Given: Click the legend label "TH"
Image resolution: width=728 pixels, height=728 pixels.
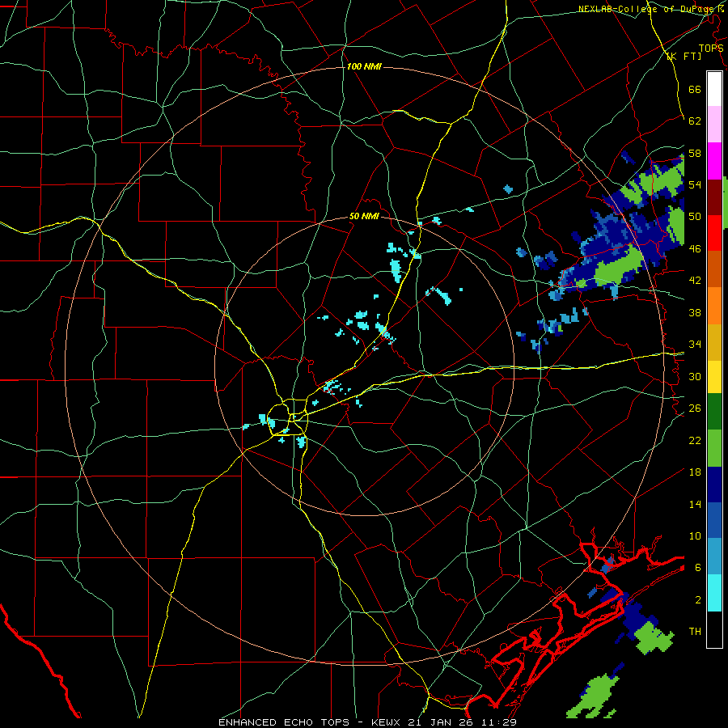Looking at the screenshot, I should pyautogui.click(x=695, y=632).
